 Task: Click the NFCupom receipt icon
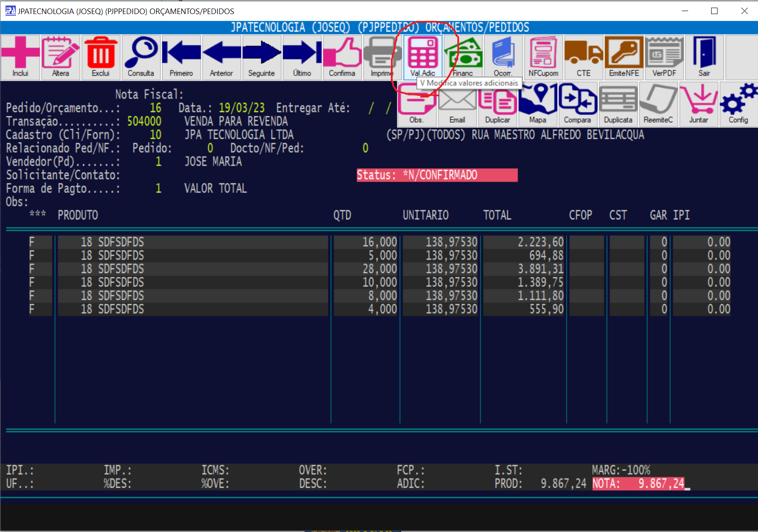pos(543,58)
